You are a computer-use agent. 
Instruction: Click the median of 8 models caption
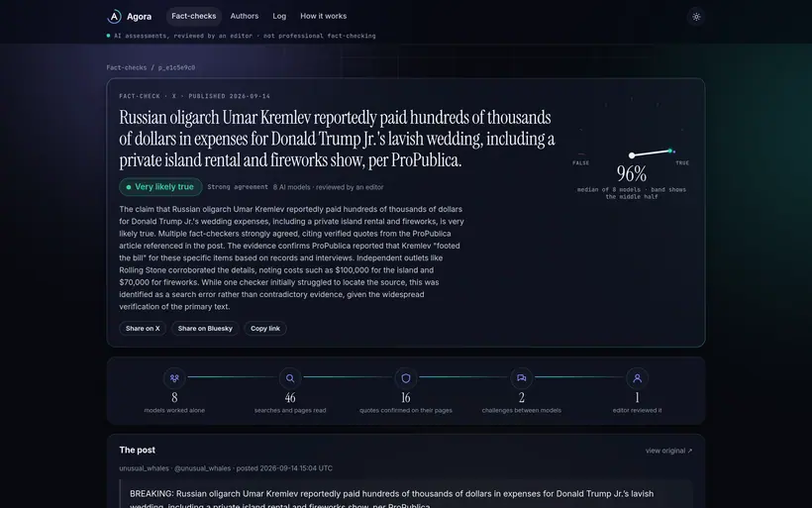coord(632,193)
